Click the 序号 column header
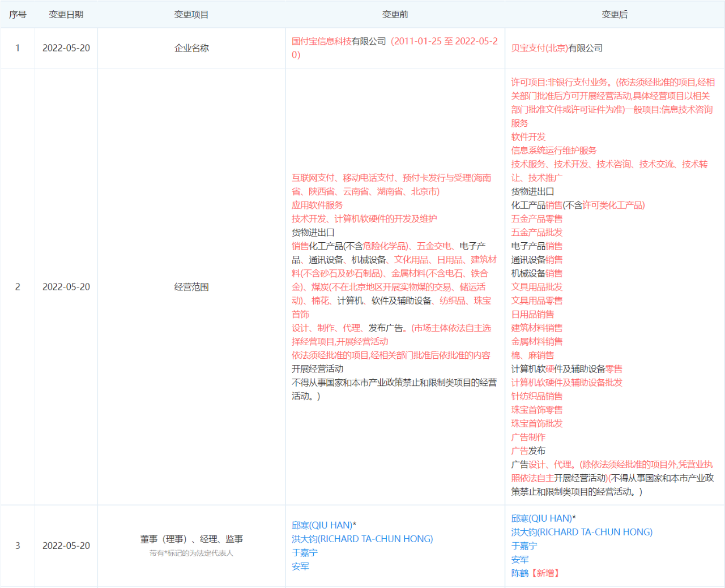This screenshot has height=588, width=725. click(x=18, y=15)
